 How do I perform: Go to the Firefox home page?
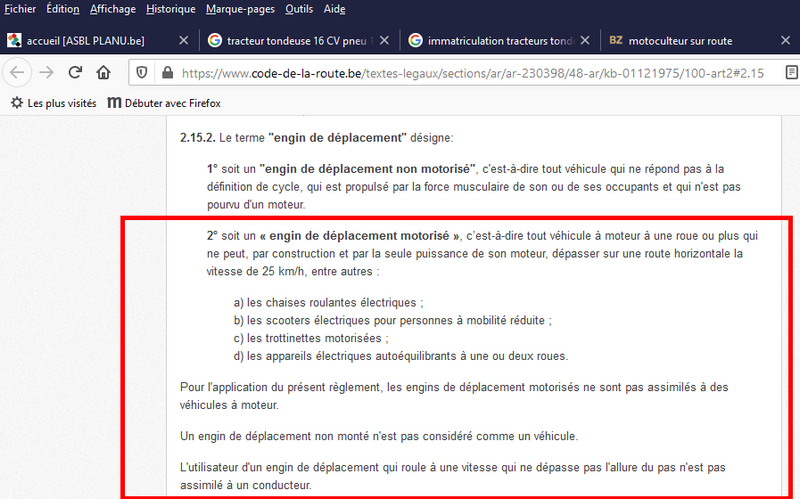point(104,73)
